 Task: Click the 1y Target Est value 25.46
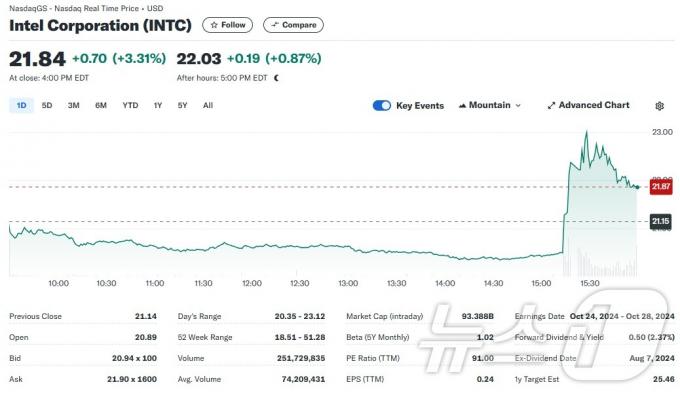click(664, 379)
